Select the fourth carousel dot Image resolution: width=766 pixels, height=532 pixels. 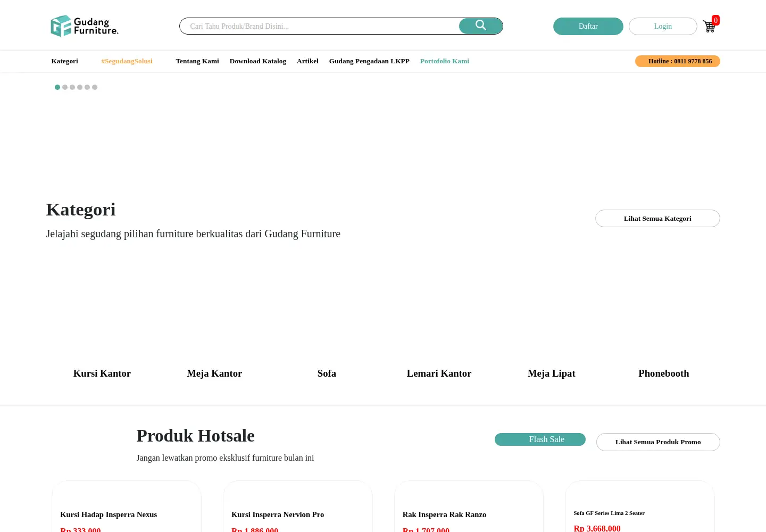pyautogui.click(x=80, y=87)
